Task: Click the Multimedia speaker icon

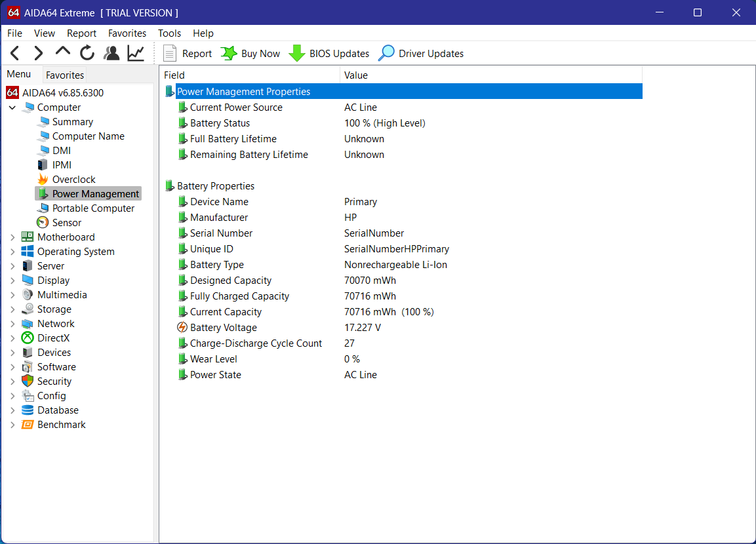Action: click(28, 295)
